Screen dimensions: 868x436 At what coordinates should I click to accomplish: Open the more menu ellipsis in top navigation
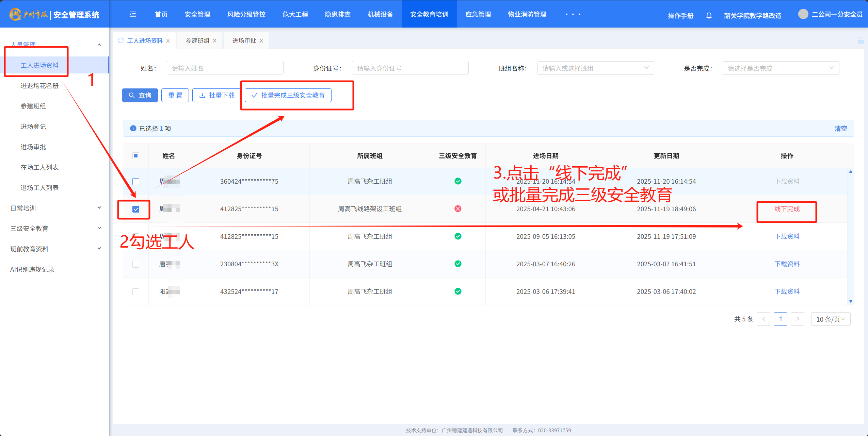tap(573, 14)
